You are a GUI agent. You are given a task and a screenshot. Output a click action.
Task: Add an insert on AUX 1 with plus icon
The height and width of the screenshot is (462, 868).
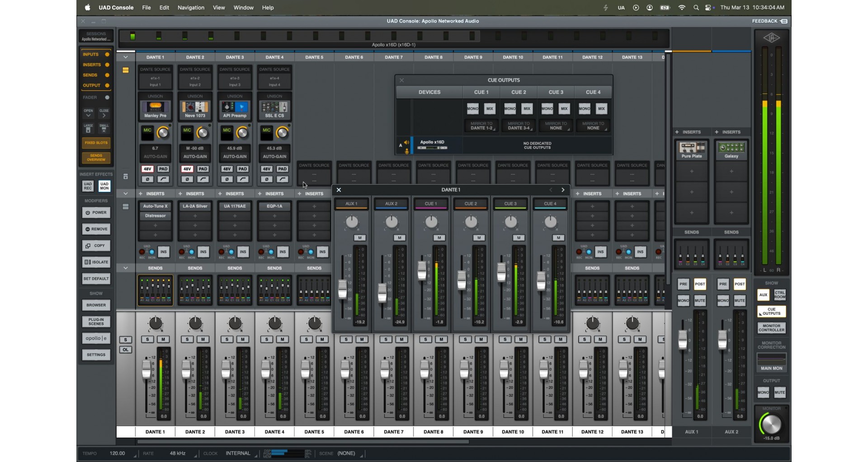677,132
